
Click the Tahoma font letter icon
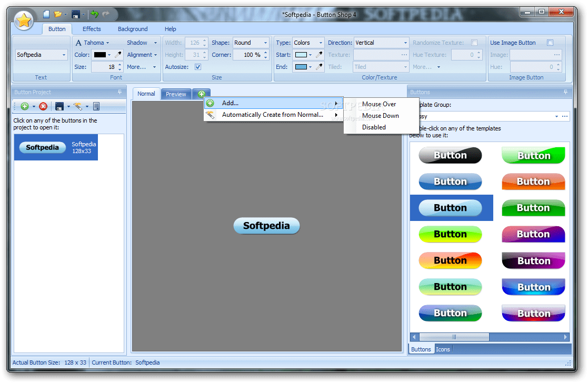[x=78, y=43]
